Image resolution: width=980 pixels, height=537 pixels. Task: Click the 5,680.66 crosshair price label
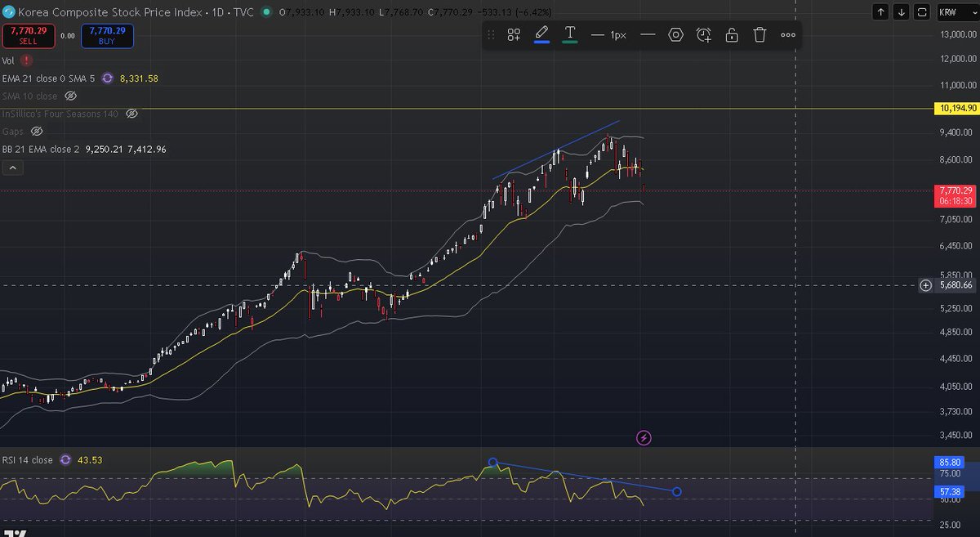(x=955, y=285)
